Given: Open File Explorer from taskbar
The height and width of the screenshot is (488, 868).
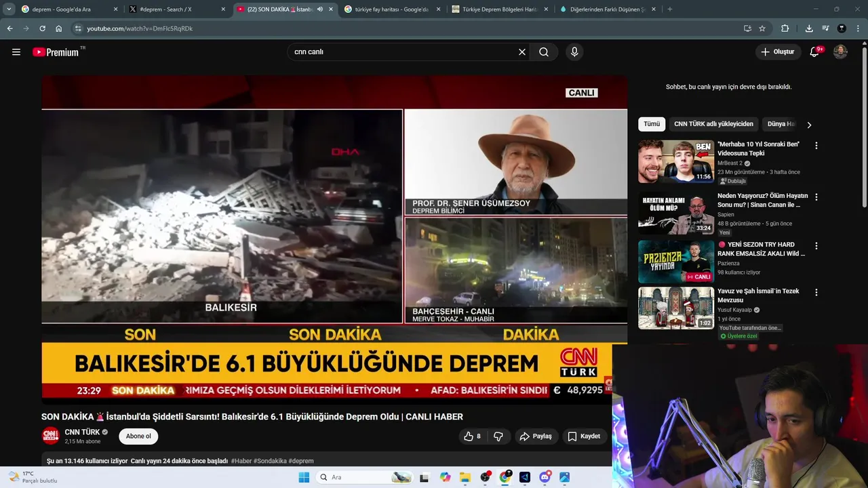Looking at the screenshot, I should point(465,477).
